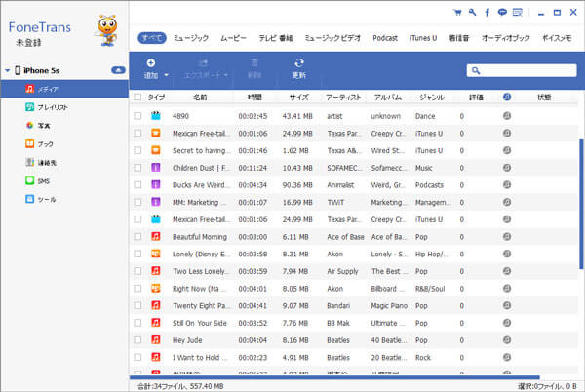The height and width of the screenshot is (392, 585).
Task: Click the 更新 (refresh) toolbar icon
Action: (299, 62)
